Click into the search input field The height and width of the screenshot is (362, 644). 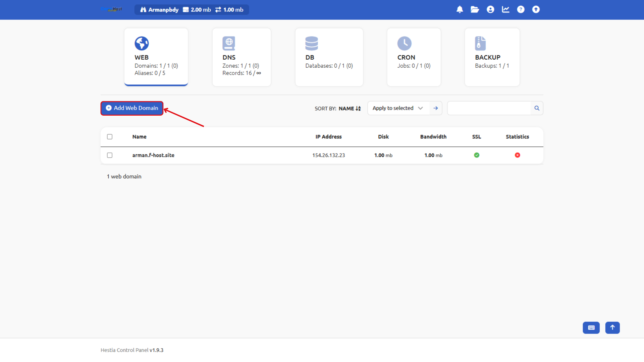(489, 108)
